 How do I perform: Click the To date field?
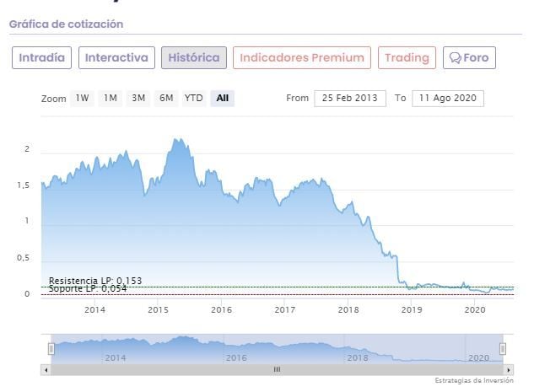pos(449,98)
